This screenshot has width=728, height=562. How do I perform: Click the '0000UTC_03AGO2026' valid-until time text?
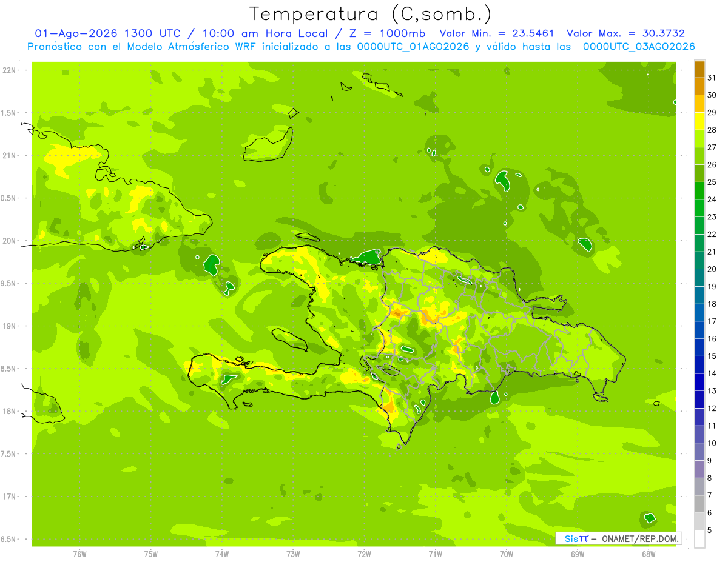click(x=639, y=47)
